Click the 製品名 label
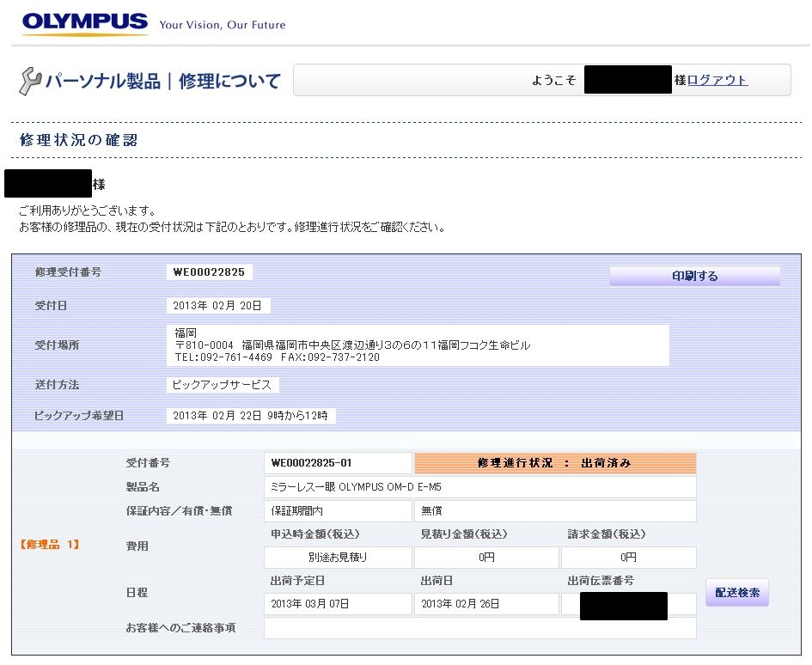 point(143,487)
